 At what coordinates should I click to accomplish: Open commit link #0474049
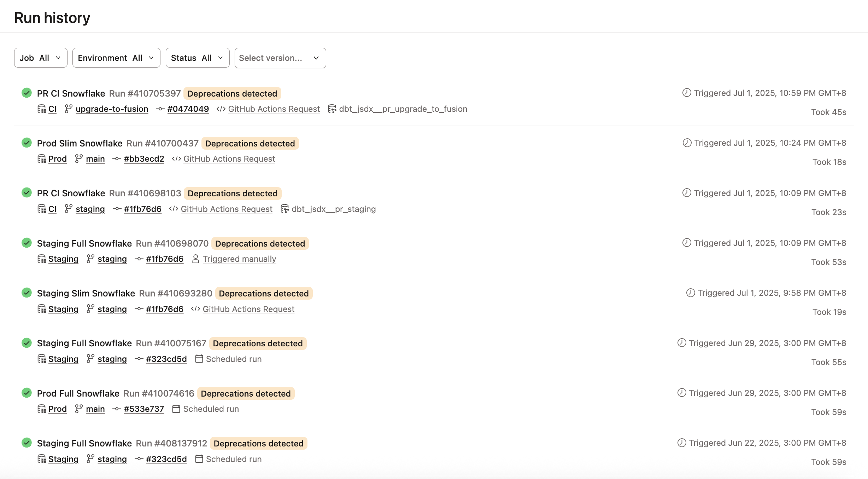[x=188, y=109]
